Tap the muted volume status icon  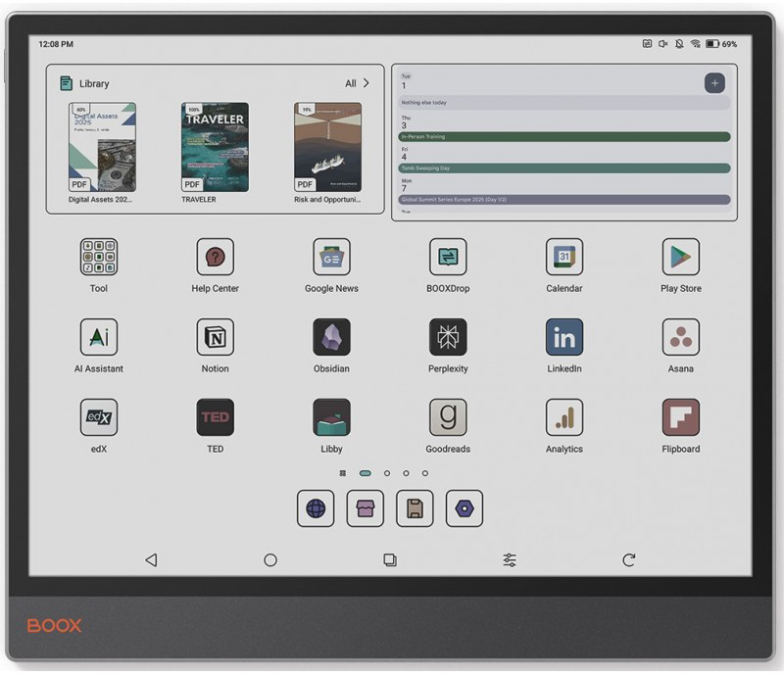663,44
